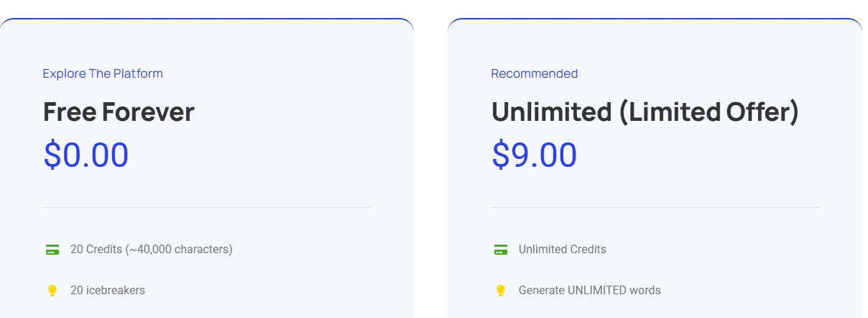The image size is (868, 318).
Task: Click the green card icon beside Unlimited Credits
Action: pos(501,250)
